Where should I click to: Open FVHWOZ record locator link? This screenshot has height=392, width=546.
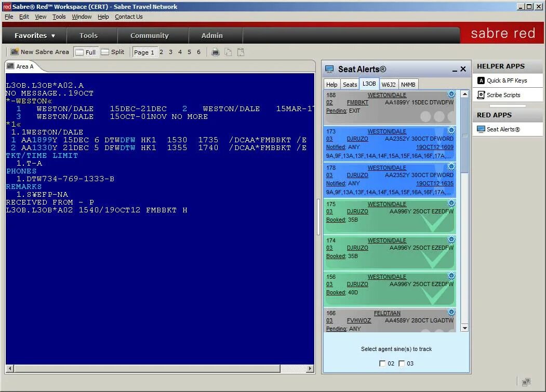point(358,320)
